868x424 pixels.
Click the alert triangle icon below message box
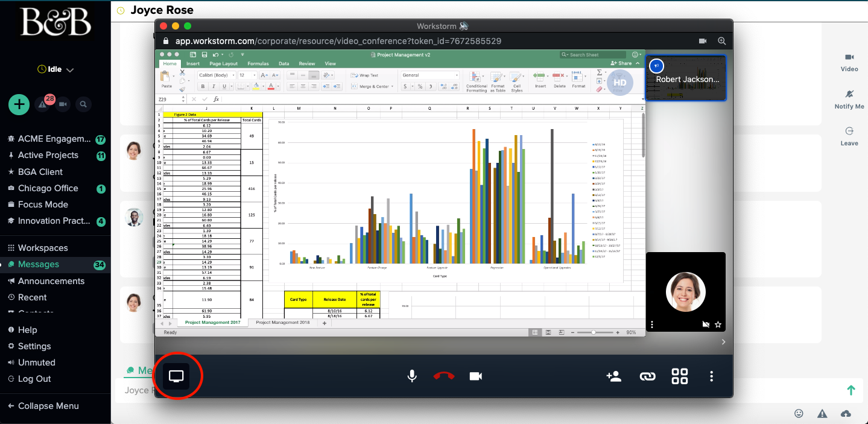(822, 413)
